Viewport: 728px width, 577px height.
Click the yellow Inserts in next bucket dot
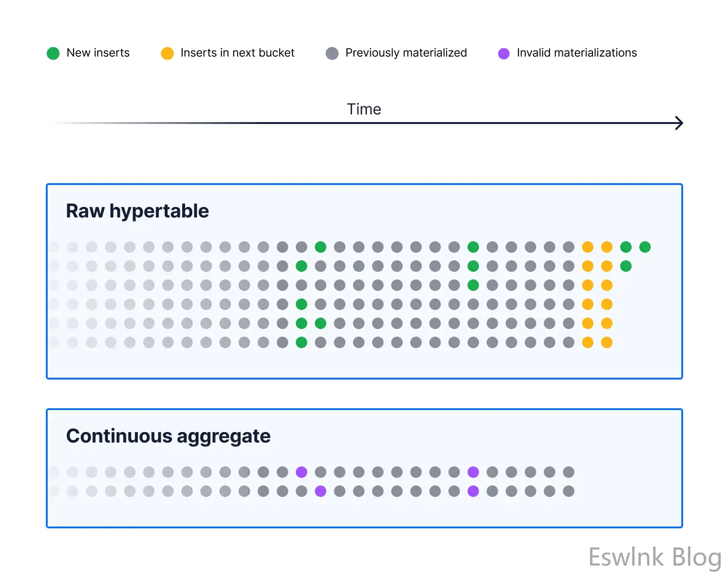click(167, 53)
